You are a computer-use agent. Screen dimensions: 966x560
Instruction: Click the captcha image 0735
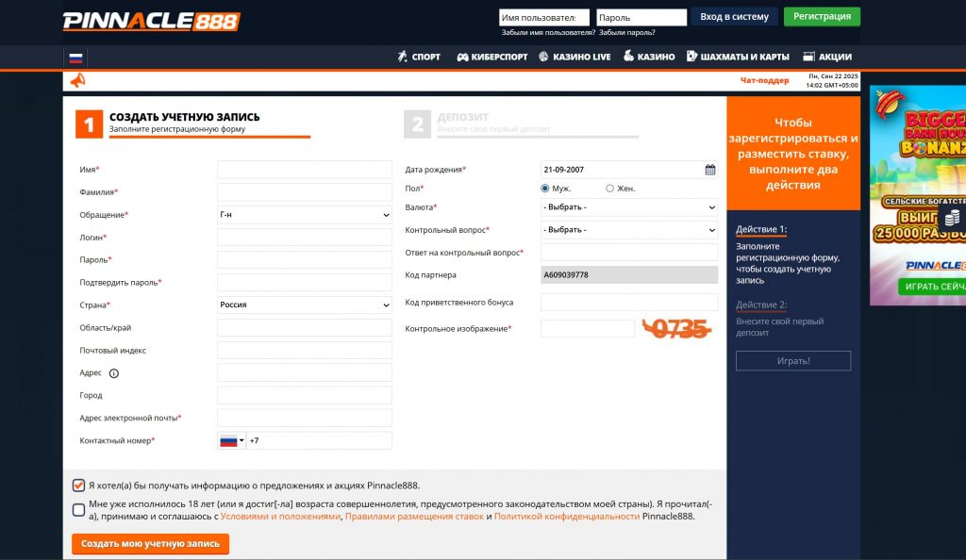[675, 328]
